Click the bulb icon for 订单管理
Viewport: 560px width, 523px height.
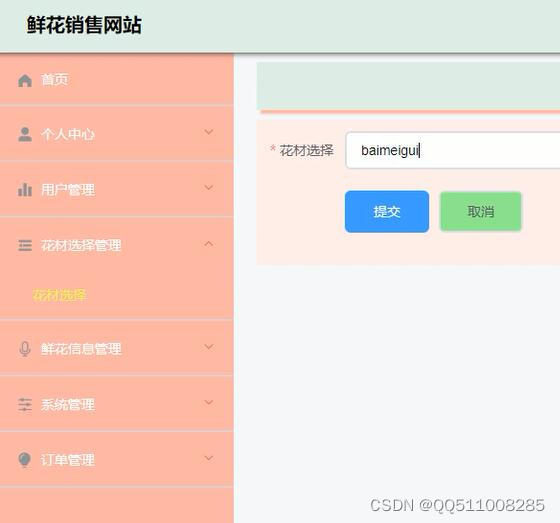[25, 460]
